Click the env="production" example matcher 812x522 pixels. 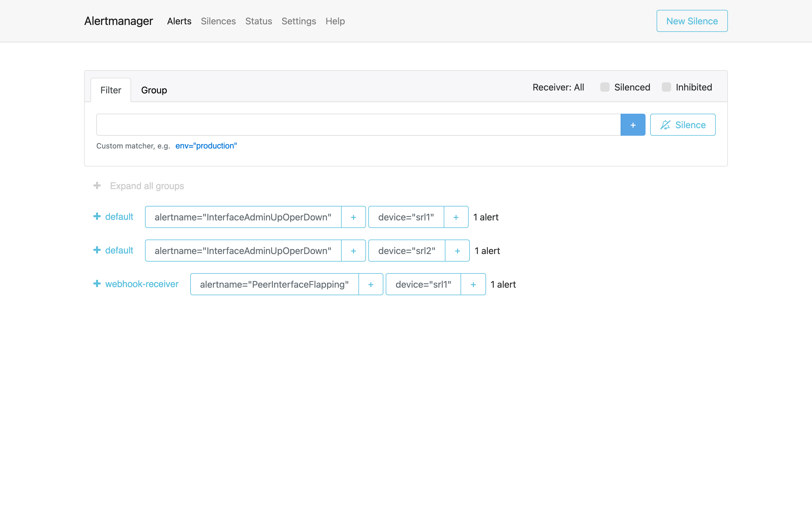(x=206, y=146)
